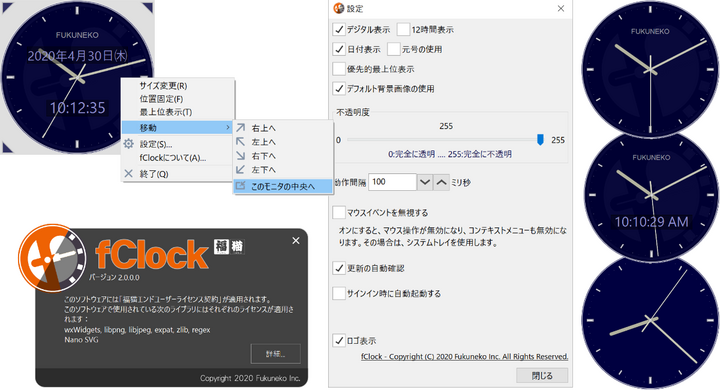Increase 動作間隔 with the up arrow
The image size is (720, 390).
441,182
